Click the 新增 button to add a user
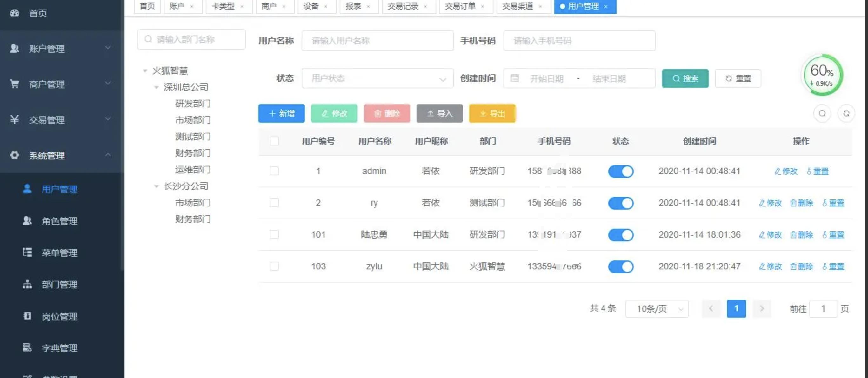This screenshot has width=868, height=378. point(281,114)
